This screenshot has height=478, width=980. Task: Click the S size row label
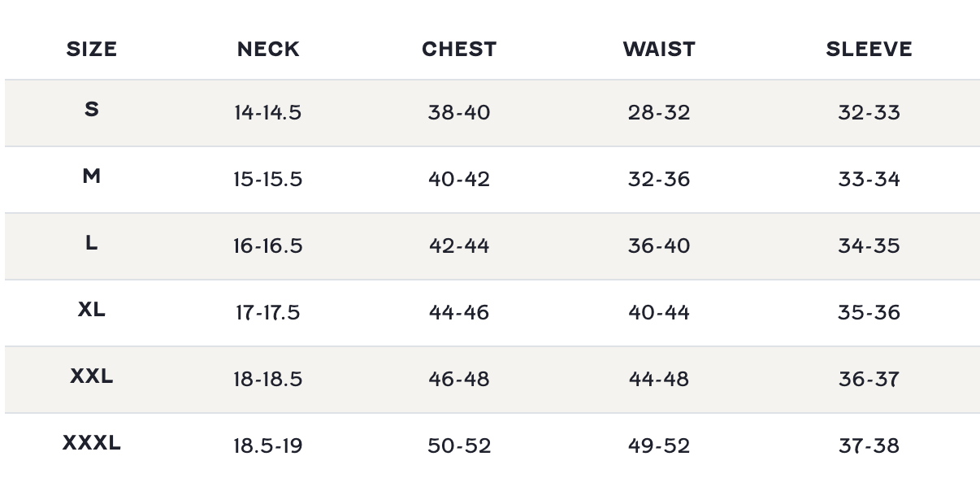(x=92, y=109)
